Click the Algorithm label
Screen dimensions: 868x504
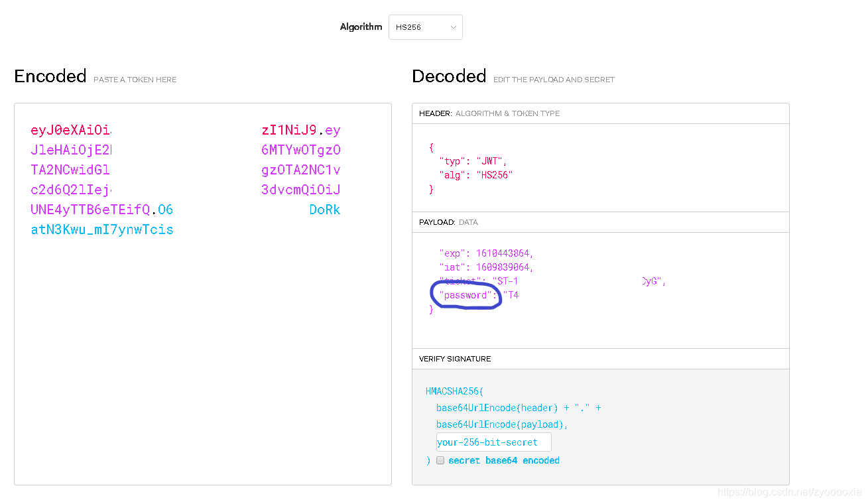pyautogui.click(x=361, y=27)
